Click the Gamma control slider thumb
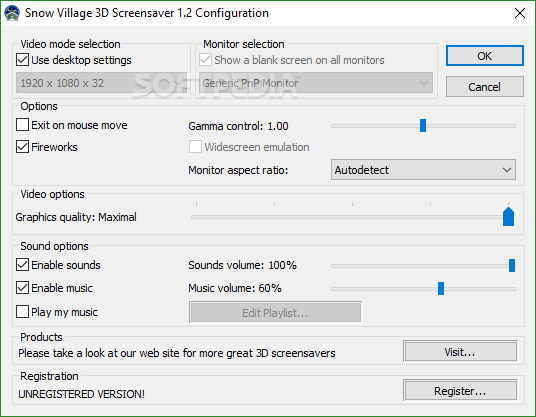The width and height of the screenshot is (536, 417). point(423,125)
